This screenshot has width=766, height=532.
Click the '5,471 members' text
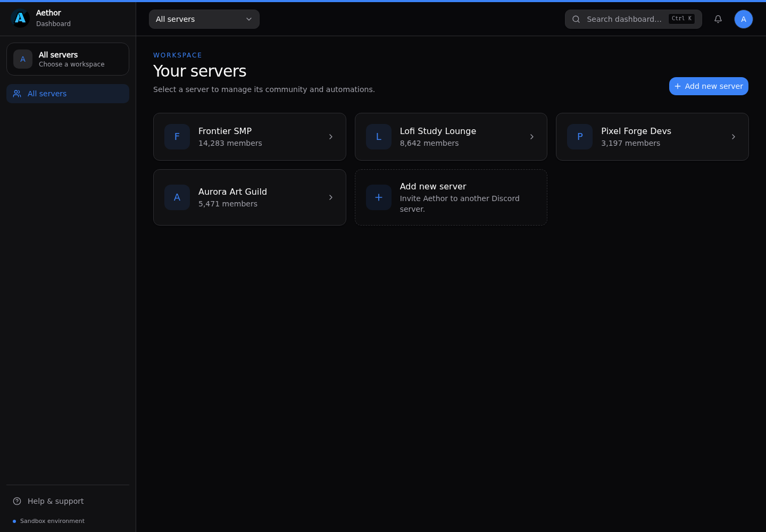coord(228,204)
